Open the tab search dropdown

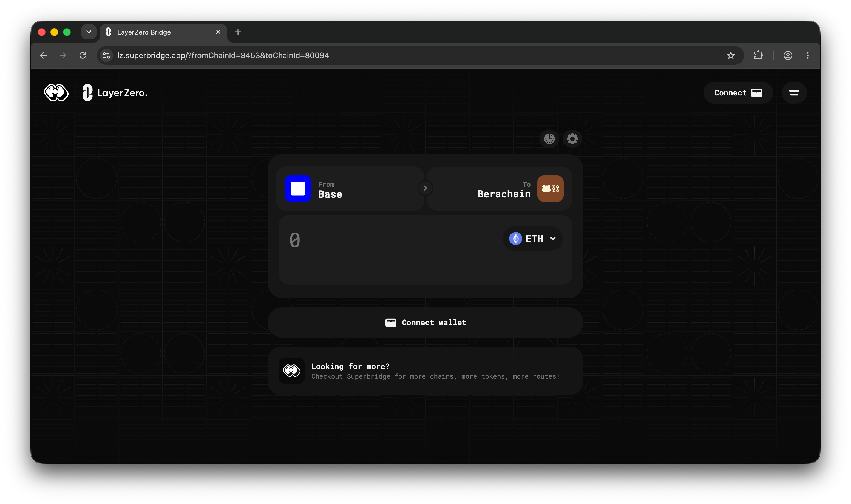89,32
